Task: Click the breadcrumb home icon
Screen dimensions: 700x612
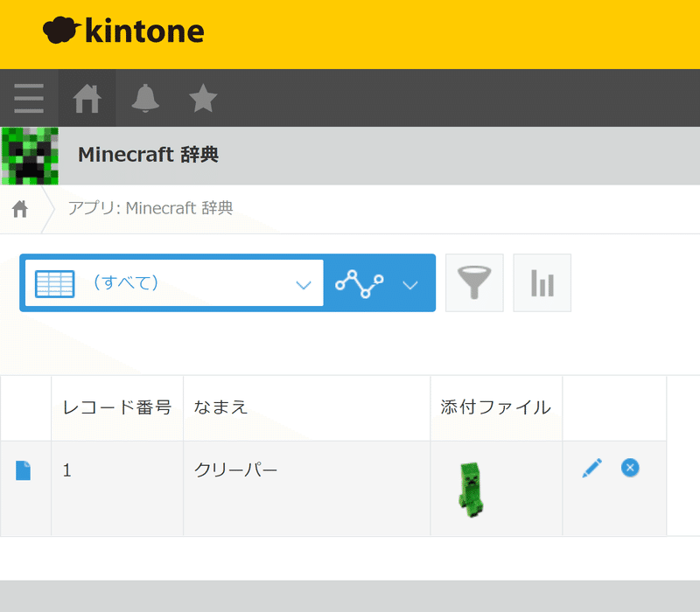Action: click(x=19, y=208)
